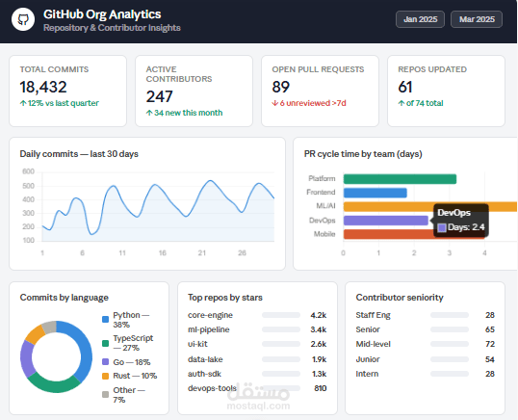Select the Junior seniority row

click(x=426, y=359)
